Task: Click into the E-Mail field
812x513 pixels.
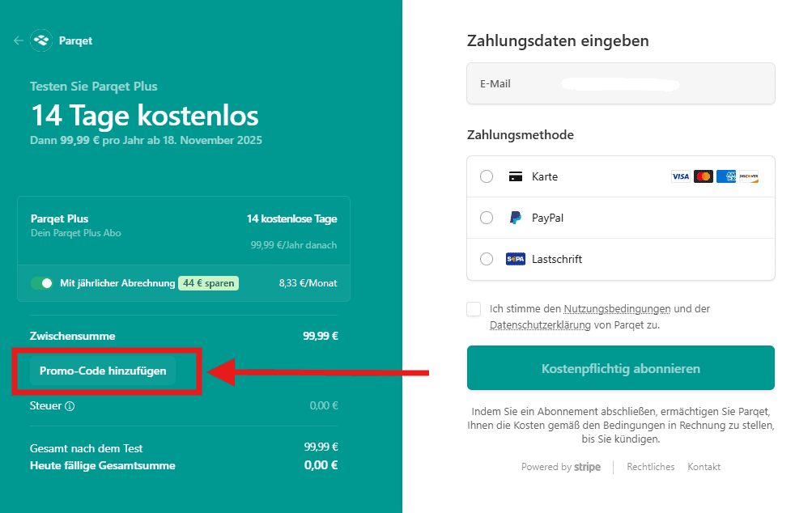Action: click(x=620, y=83)
